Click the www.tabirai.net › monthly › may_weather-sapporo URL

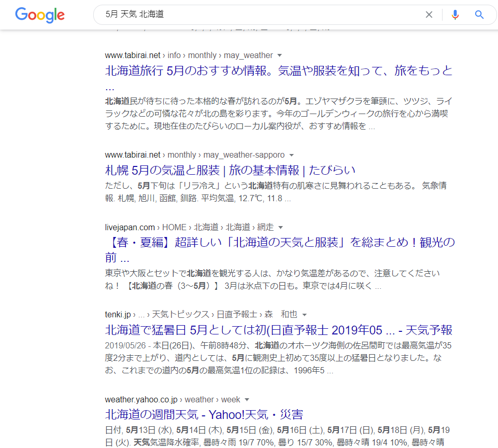click(195, 155)
